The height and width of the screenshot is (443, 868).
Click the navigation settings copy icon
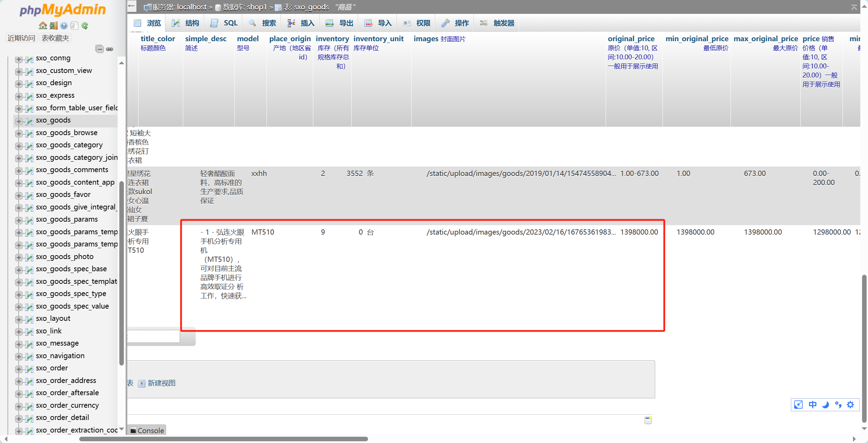[74, 25]
